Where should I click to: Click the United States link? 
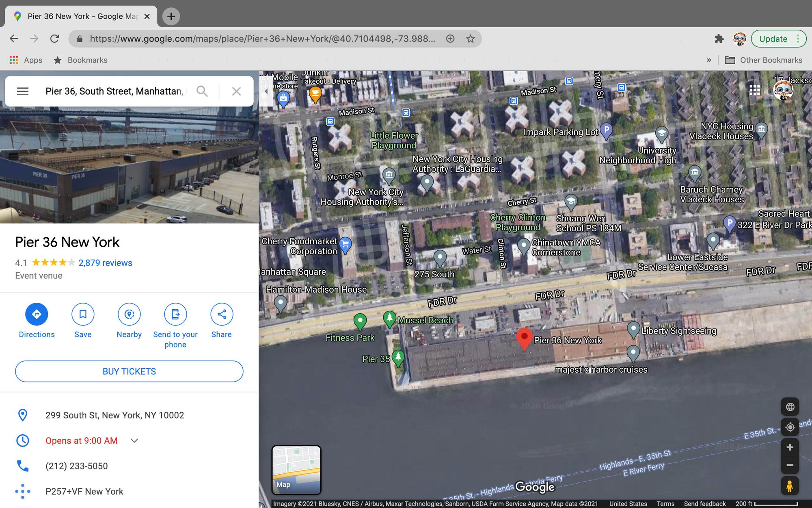pos(628,504)
